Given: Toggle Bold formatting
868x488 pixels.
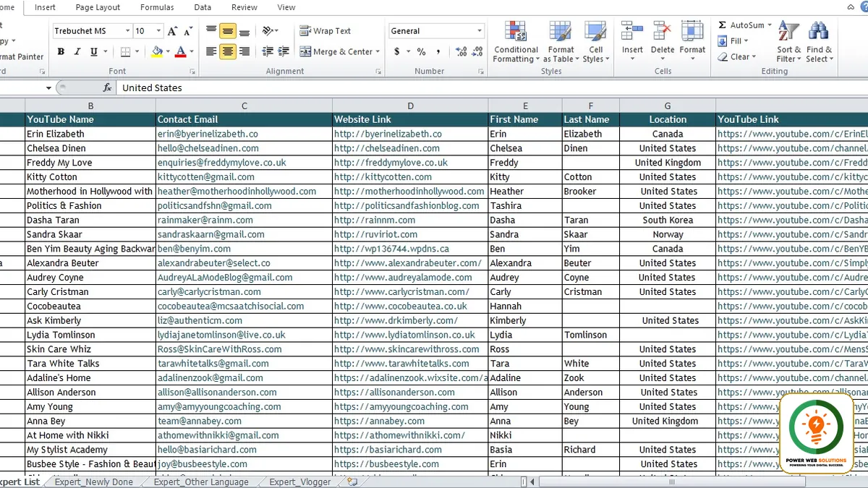Looking at the screenshot, I should pos(61,52).
